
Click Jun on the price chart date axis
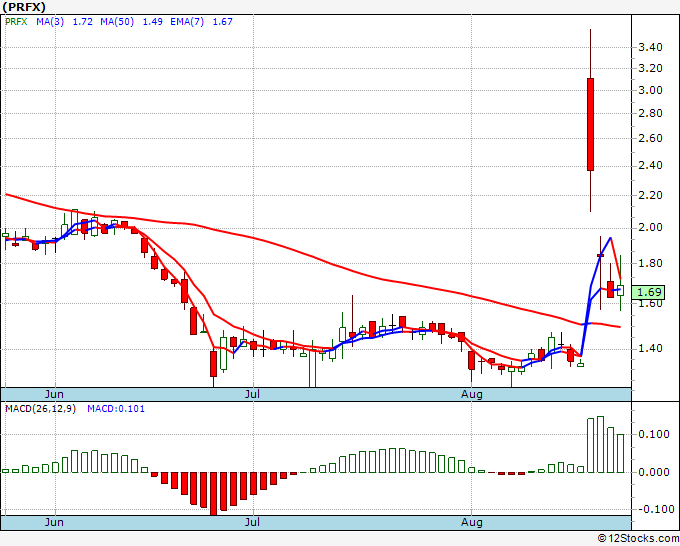click(54, 394)
